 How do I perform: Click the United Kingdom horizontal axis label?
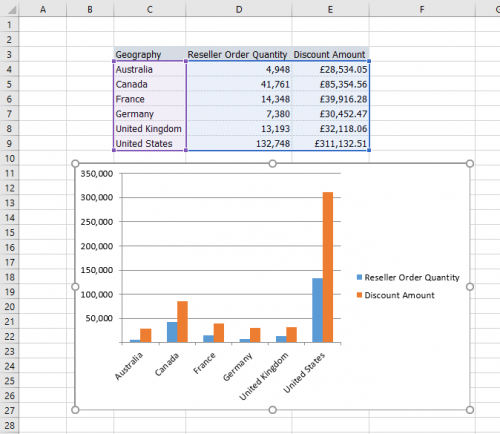(264, 376)
